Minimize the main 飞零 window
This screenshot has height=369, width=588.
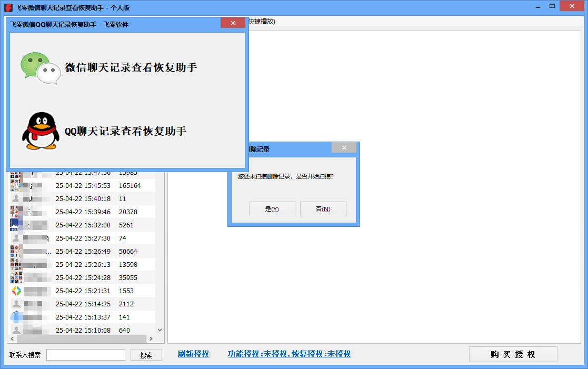538,6
